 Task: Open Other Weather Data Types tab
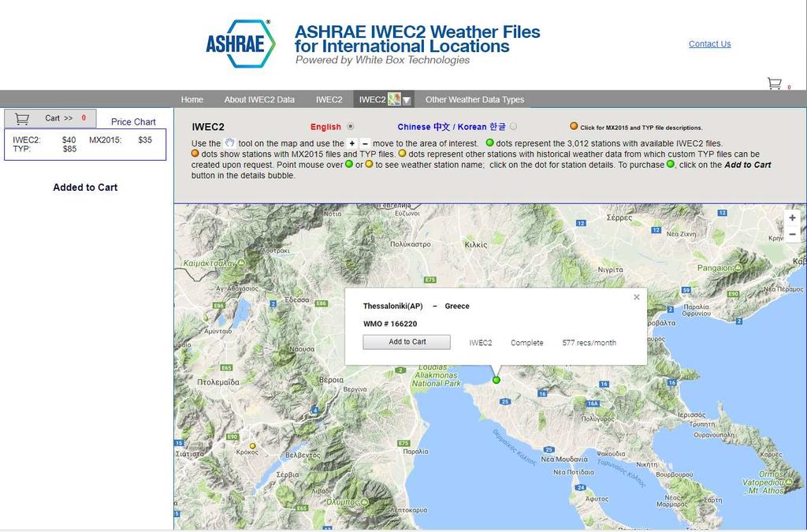tap(474, 100)
